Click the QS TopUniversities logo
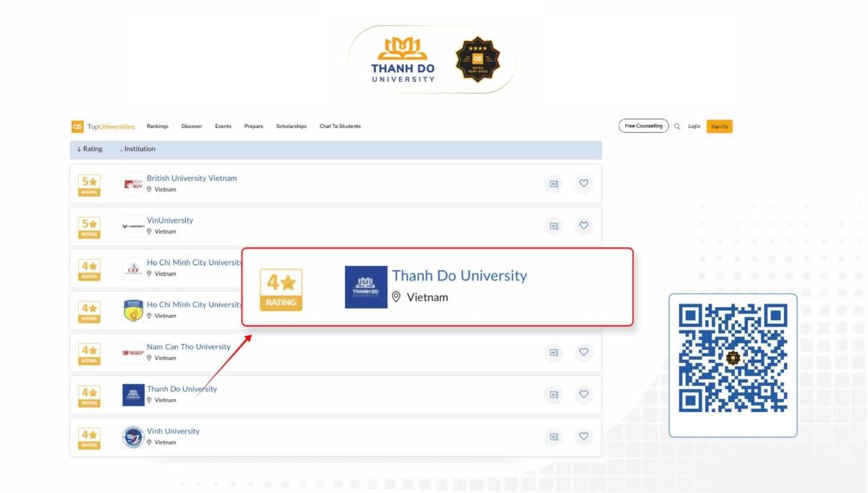Image resolution: width=868 pixels, height=493 pixels. click(x=103, y=127)
